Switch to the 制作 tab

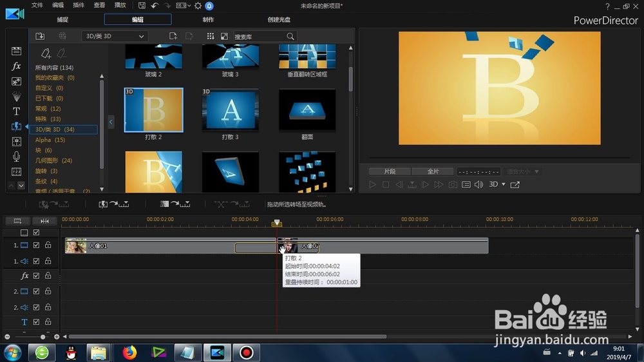tap(208, 19)
